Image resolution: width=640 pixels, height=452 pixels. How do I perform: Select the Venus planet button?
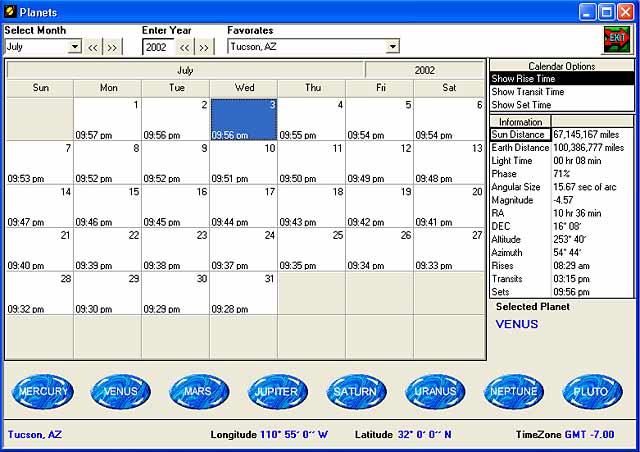[121, 392]
